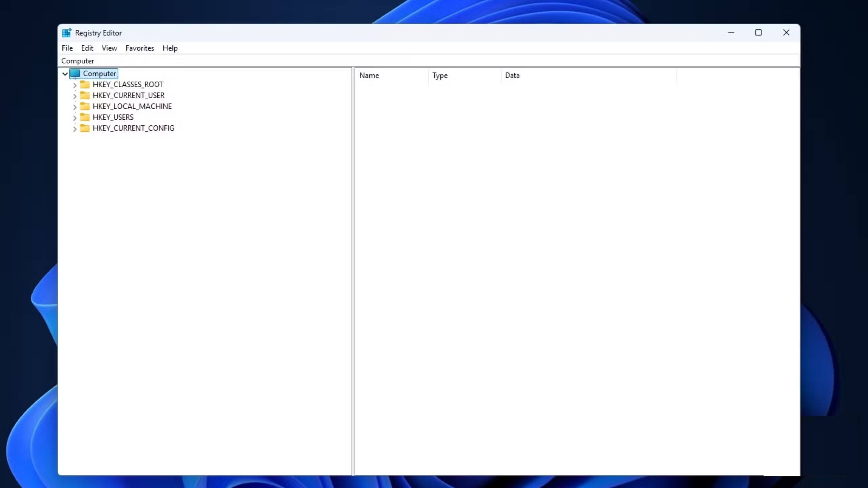Select the HKEY_CURRENT_CONFIG key

coord(133,128)
